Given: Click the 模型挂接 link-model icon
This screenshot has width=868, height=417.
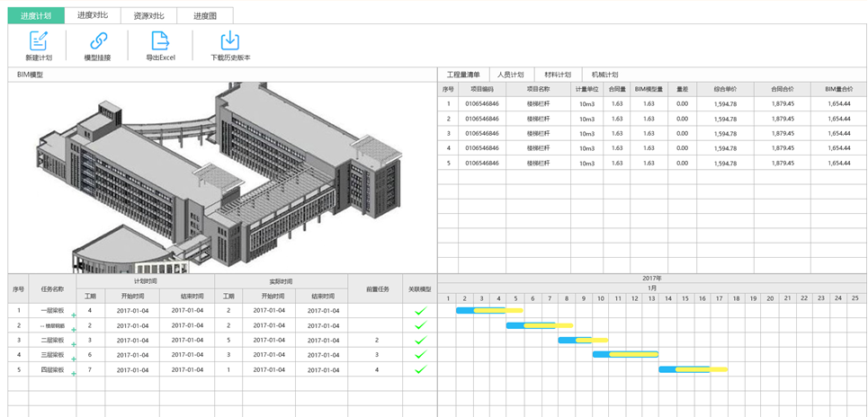Looking at the screenshot, I should point(98,40).
